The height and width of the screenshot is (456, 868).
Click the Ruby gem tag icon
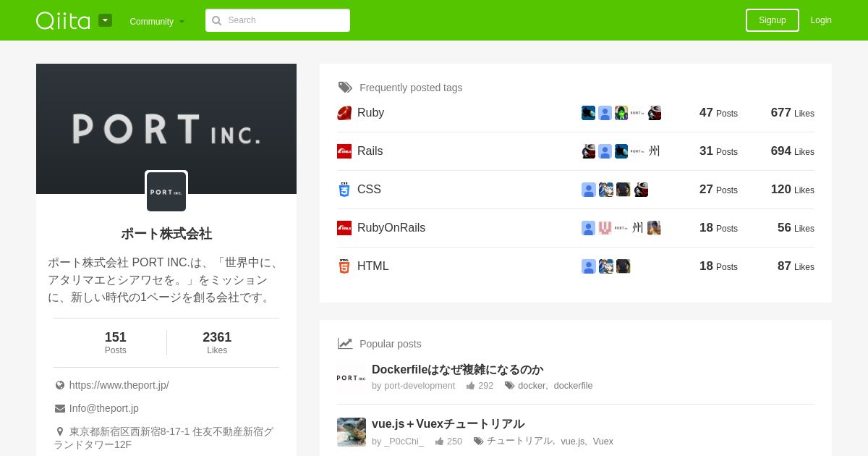344,113
